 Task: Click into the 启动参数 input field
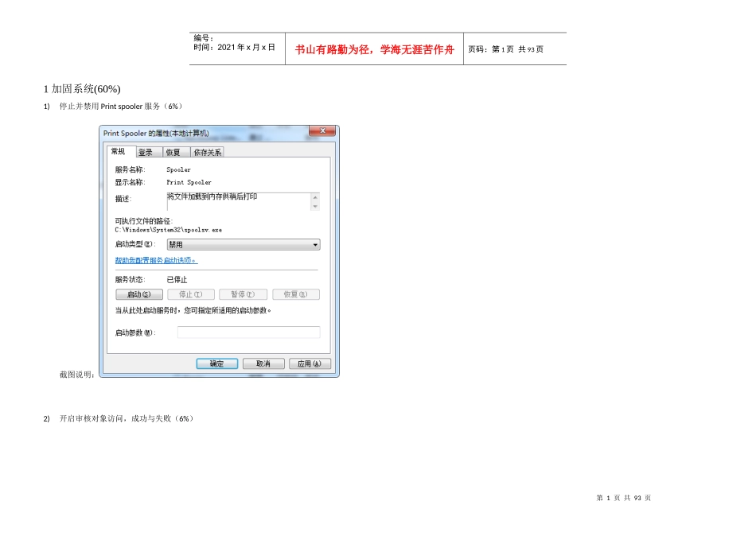[x=248, y=332]
